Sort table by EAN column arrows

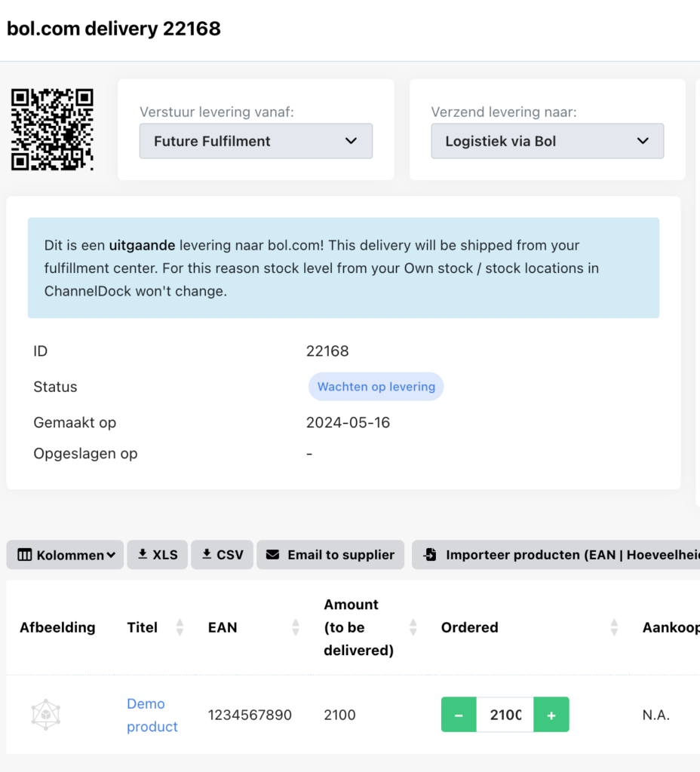(x=296, y=627)
